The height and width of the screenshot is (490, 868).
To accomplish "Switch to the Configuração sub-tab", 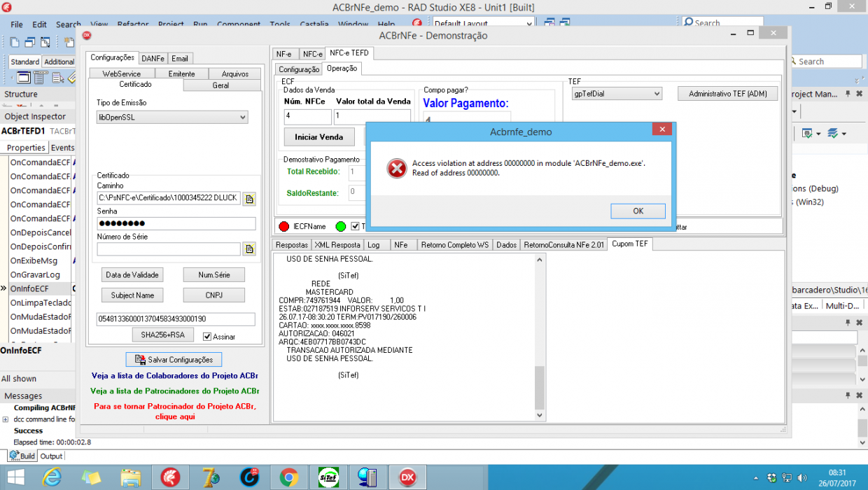I will [299, 69].
